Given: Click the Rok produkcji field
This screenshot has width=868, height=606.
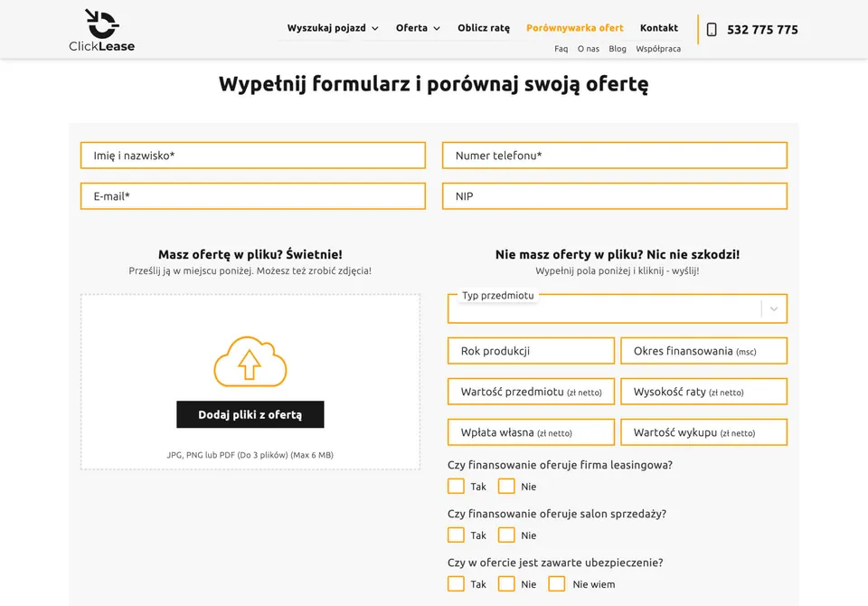Looking at the screenshot, I should tap(531, 351).
